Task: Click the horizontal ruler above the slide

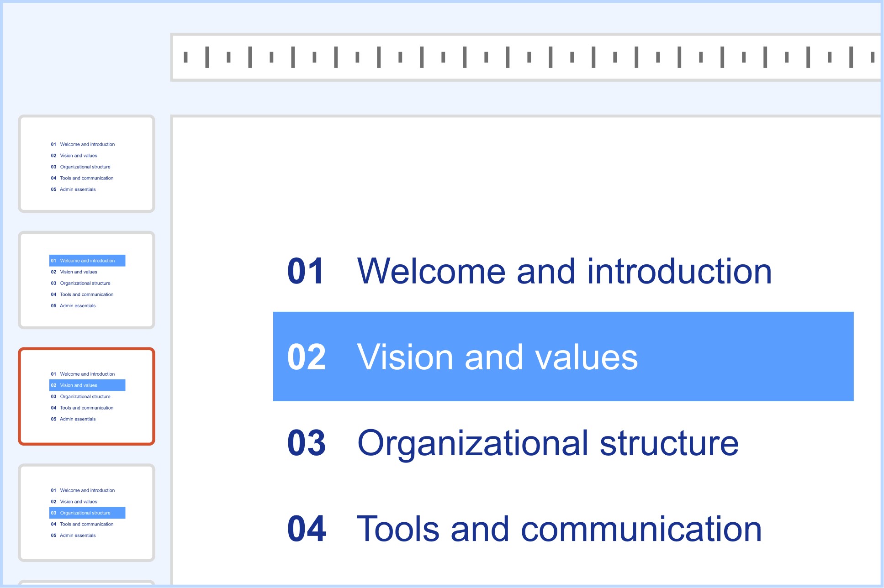Action: tap(525, 57)
